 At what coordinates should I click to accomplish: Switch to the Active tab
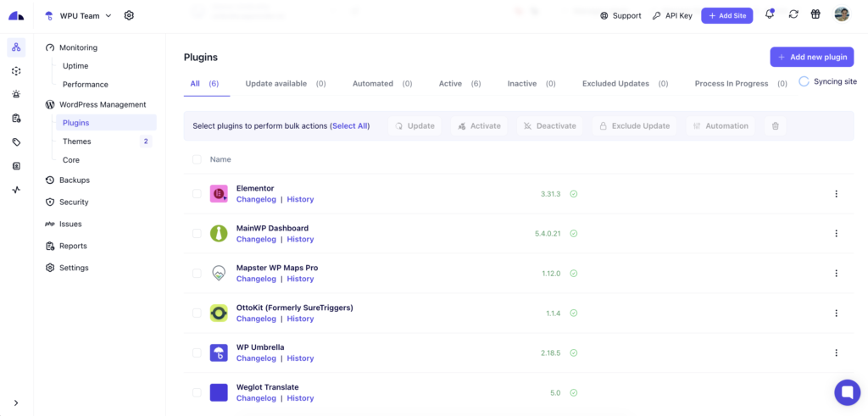tap(459, 84)
